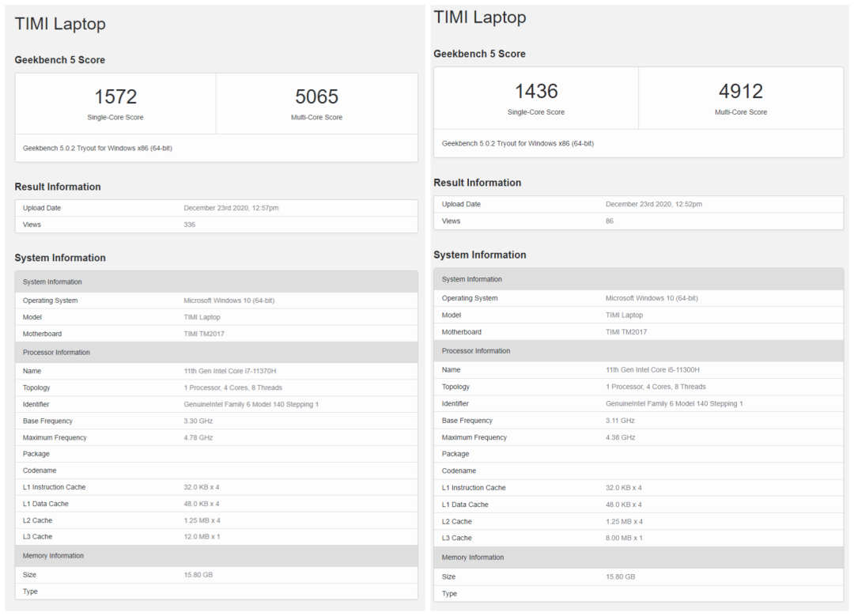Click the Core i7-11370H processor name
The height and width of the screenshot is (616, 854).
pos(229,371)
